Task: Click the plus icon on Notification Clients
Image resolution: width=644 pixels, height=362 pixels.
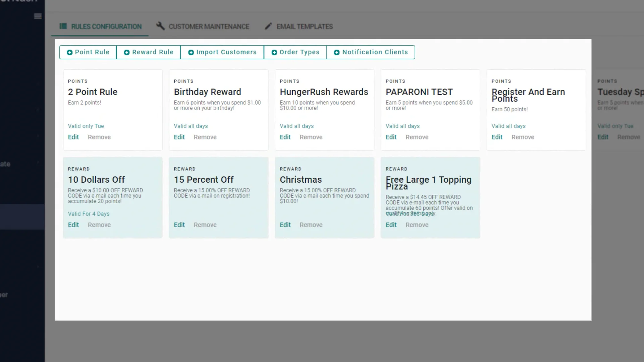Action: click(337, 52)
